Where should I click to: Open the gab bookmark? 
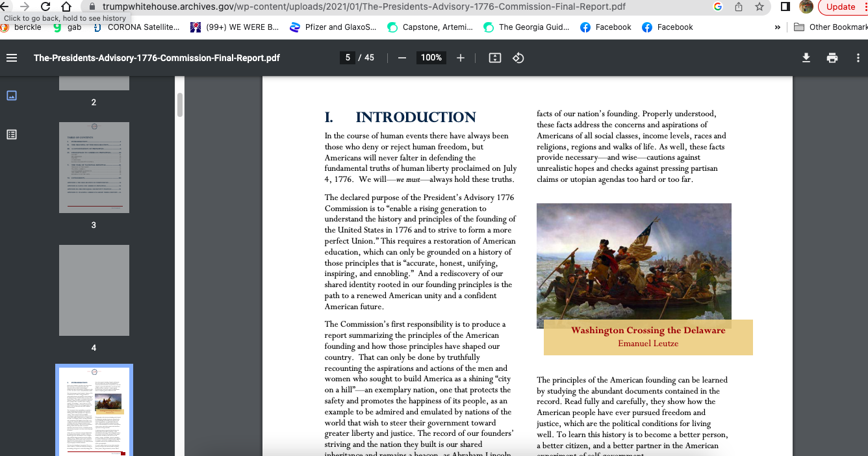pyautogui.click(x=68, y=27)
